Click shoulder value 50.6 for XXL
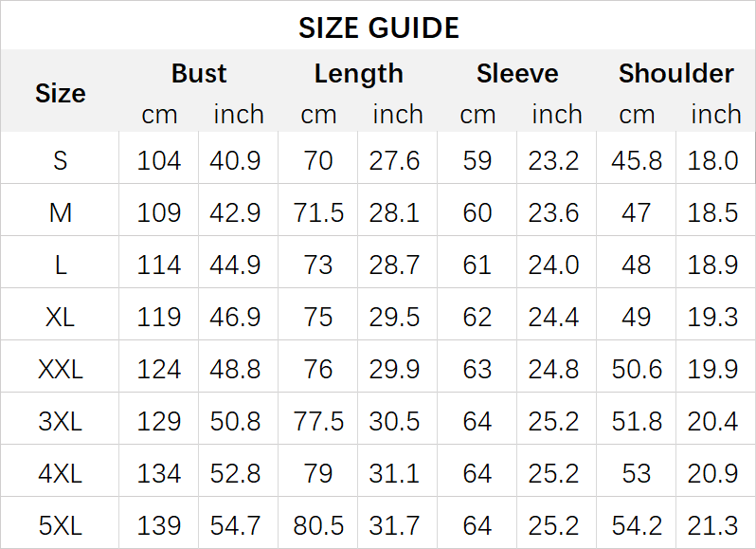The width and height of the screenshot is (756, 549). coord(637,369)
